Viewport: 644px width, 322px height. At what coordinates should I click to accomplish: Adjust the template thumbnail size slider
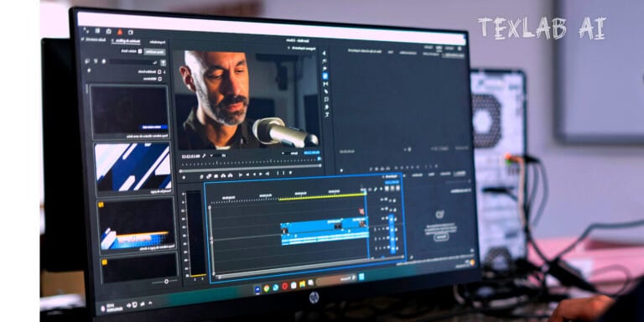coord(166,282)
